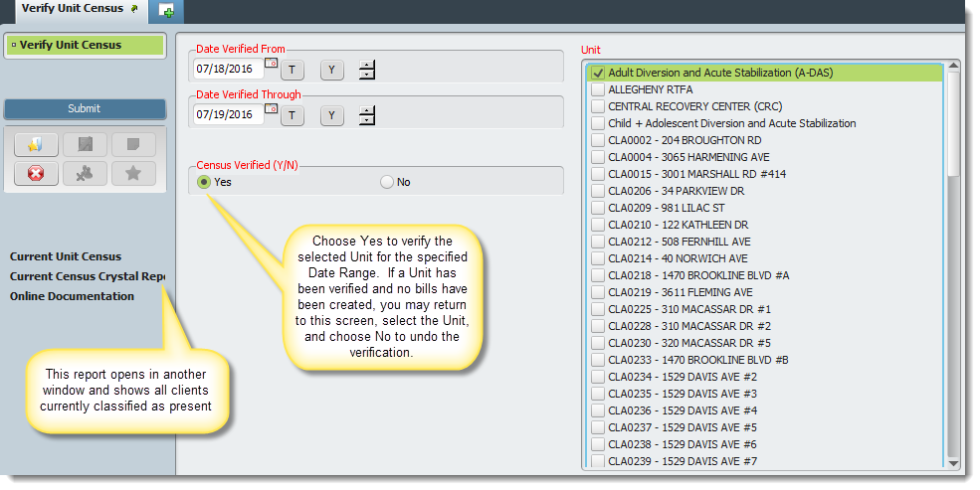Check CLA0219 - 3611 FLEMING AVE

[598, 291]
